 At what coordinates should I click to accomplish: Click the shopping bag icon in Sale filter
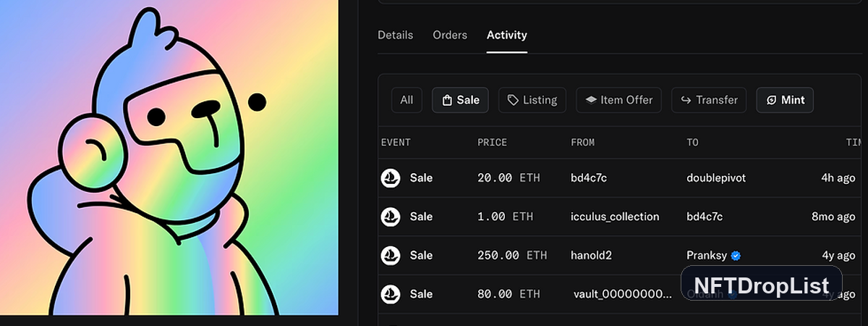pos(447,100)
